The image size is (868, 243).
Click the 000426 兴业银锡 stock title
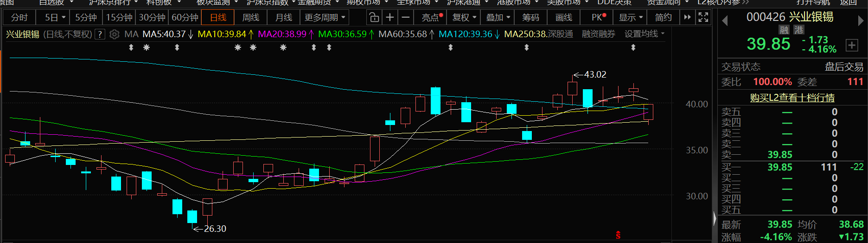[x=790, y=17]
